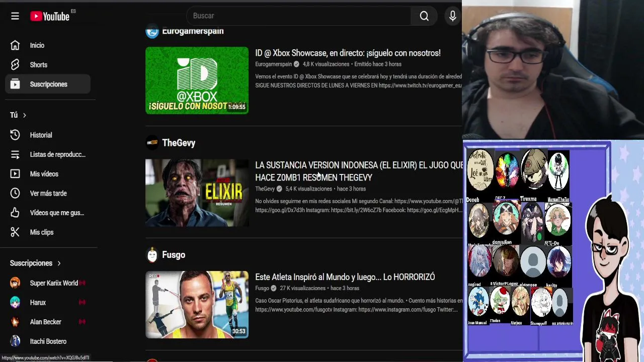
Task: Open Alan Becker subscription
Action: tap(48, 322)
